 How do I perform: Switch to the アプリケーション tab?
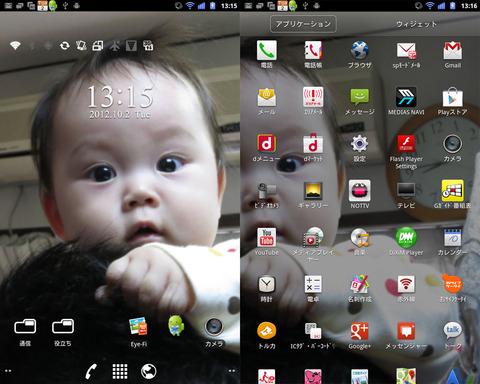point(303,24)
